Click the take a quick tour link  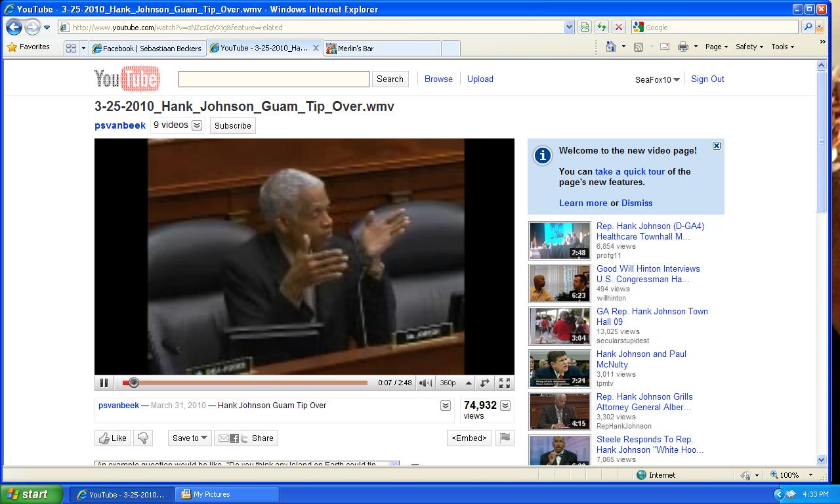click(x=630, y=171)
